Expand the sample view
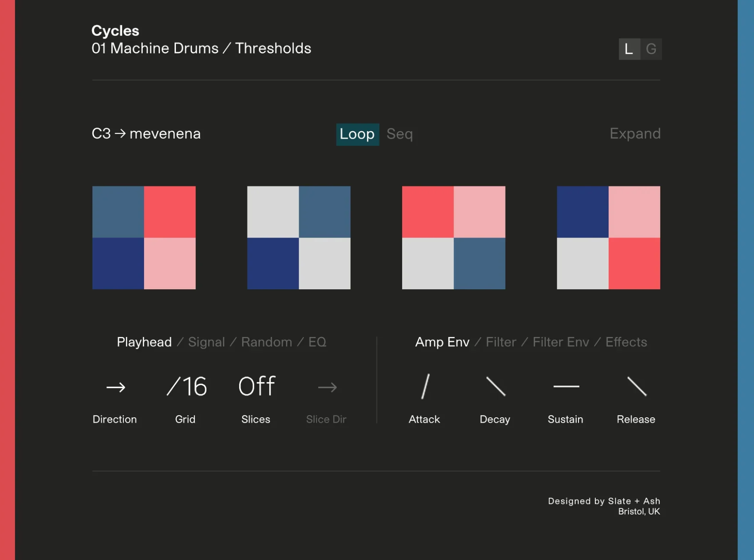This screenshot has height=560, width=754. pyautogui.click(x=635, y=133)
